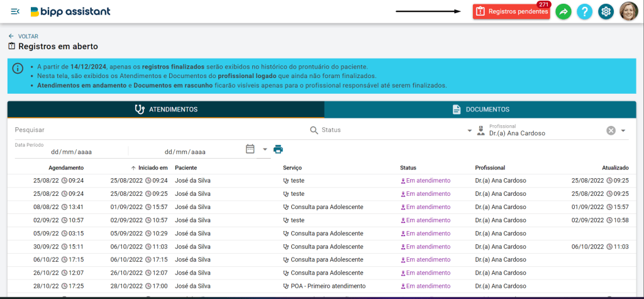The height and width of the screenshot is (299, 644).
Task: Clear the Dr.(a) Ana Cardoso professional filter
Action: [x=611, y=130]
